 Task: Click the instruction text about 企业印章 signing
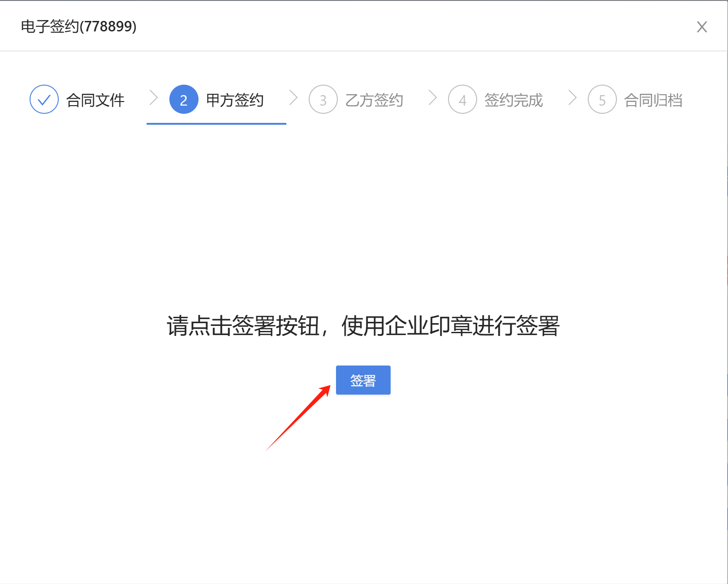coord(363,326)
